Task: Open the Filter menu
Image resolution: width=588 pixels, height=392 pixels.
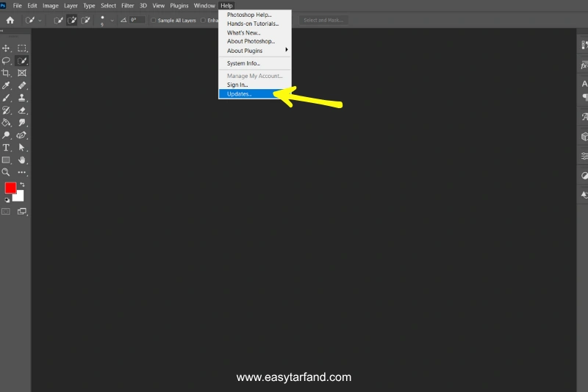Action: pyautogui.click(x=127, y=5)
